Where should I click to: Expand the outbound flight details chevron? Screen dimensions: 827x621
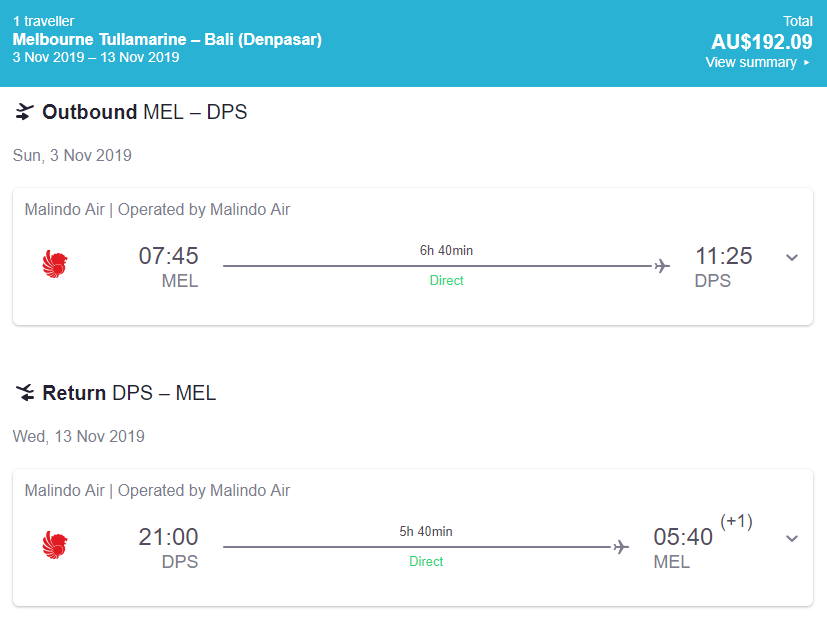792,257
